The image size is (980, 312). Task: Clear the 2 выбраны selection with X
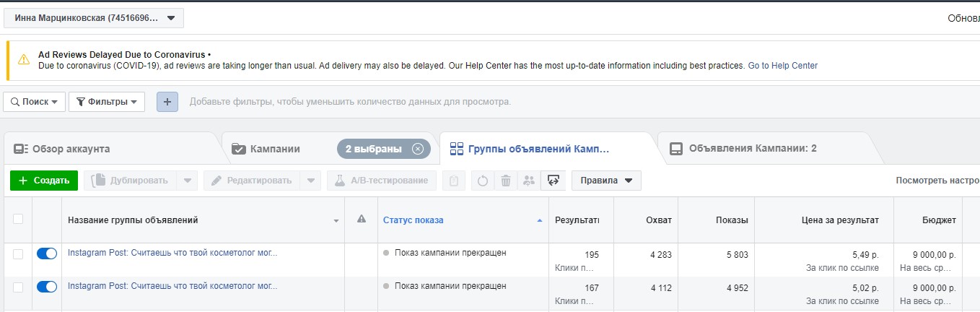[x=417, y=149]
